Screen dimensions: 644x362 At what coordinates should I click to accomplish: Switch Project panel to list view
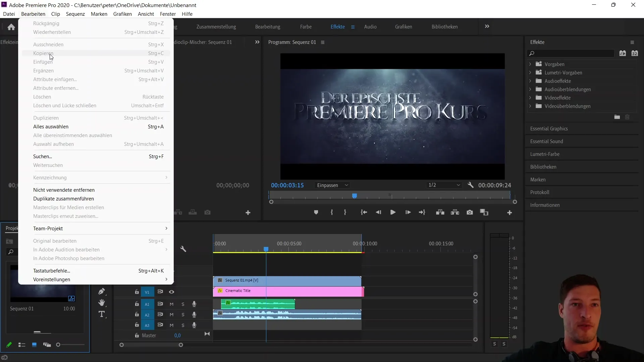22,345
